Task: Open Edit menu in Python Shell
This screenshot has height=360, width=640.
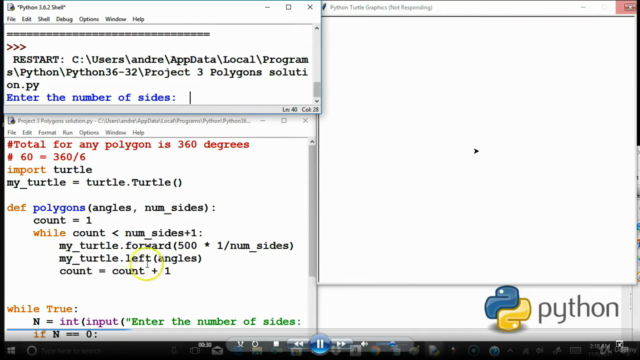Action: (27, 19)
